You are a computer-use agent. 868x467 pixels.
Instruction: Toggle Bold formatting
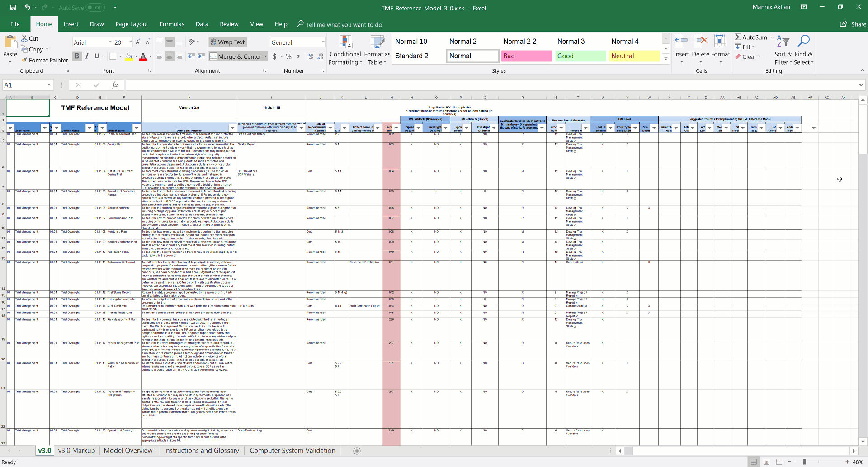[77, 56]
